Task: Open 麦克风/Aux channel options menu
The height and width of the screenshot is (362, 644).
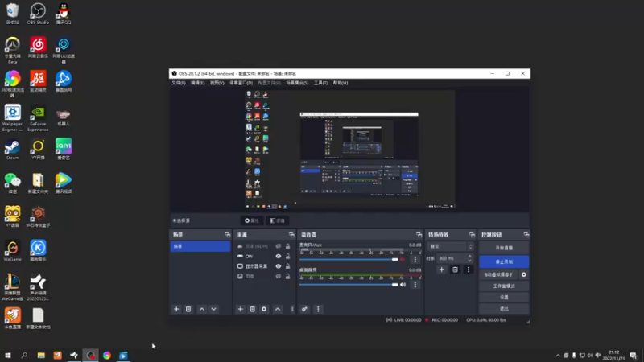Action: (x=415, y=259)
